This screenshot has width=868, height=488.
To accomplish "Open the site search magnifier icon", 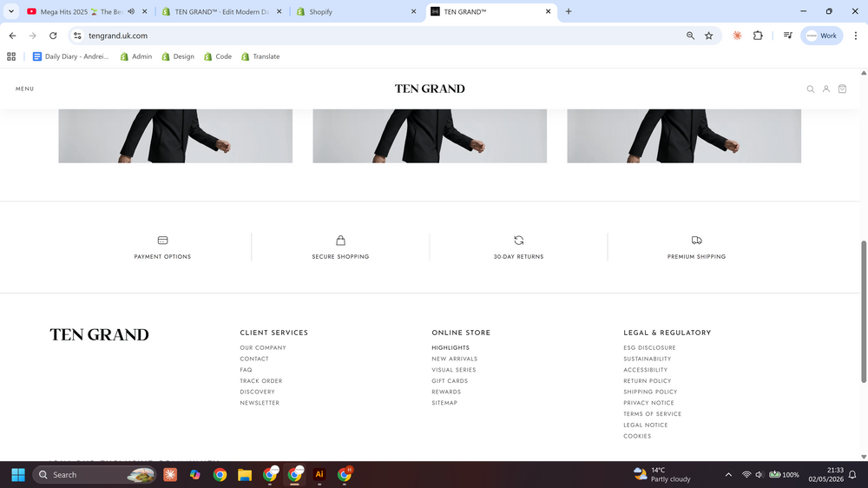I will click(810, 89).
